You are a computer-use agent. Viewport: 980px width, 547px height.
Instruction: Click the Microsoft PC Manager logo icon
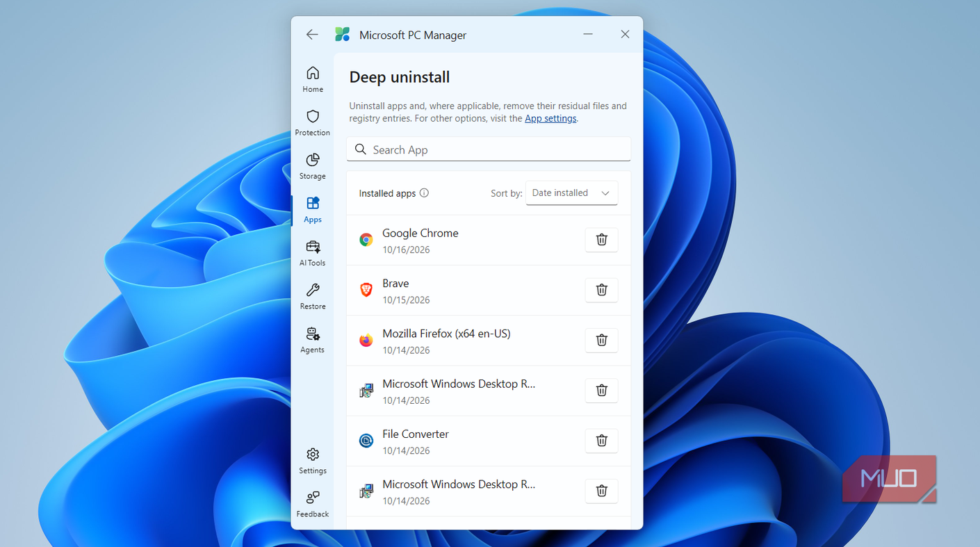(342, 35)
